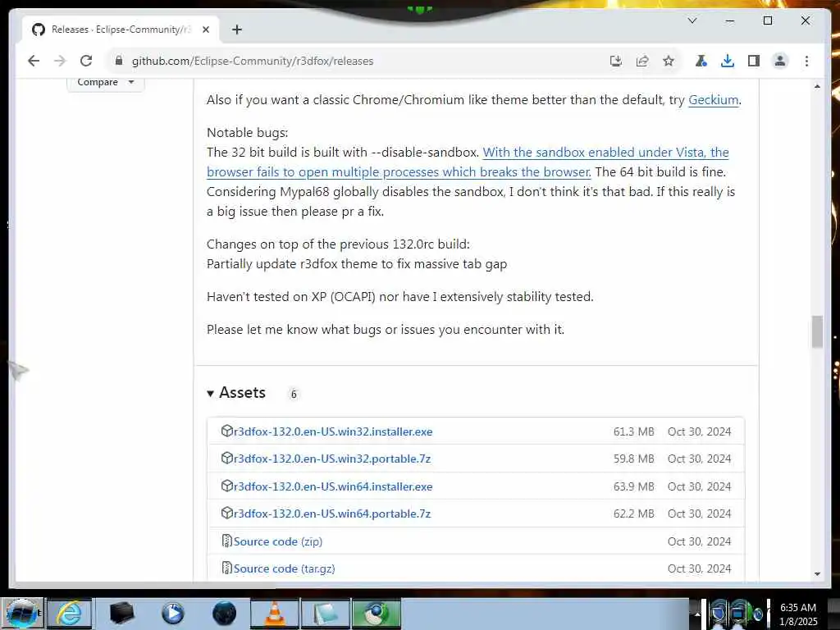Download r3dfox win32 installer.exe
The height and width of the screenshot is (630, 840).
(333, 431)
